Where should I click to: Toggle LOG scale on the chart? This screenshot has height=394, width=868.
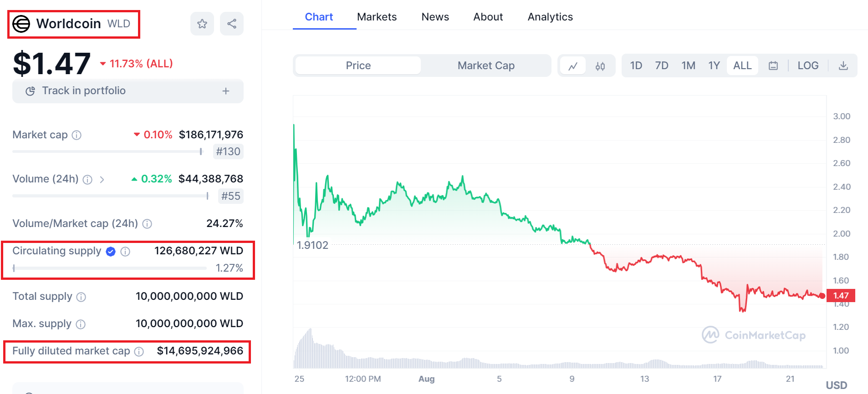click(808, 65)
